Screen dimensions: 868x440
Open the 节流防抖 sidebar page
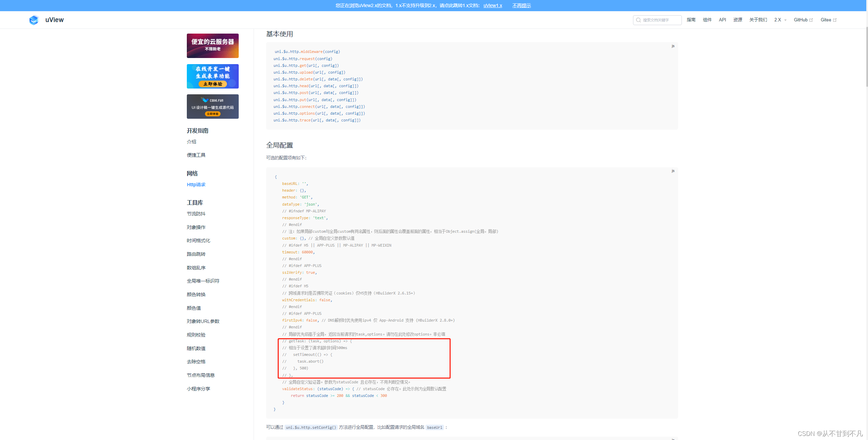click(196, 214)
